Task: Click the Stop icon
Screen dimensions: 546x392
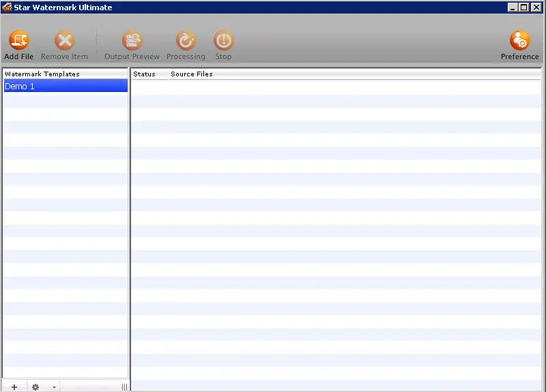Action: click(223, 40)
